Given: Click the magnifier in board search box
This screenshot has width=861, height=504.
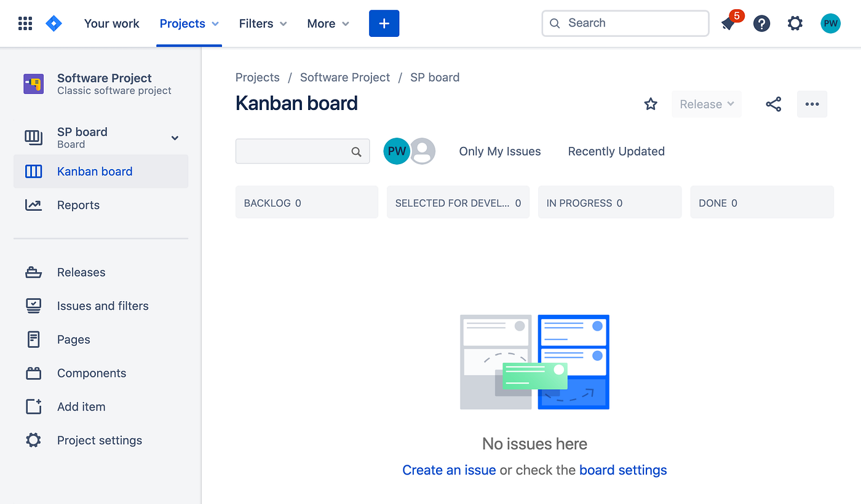Looking at the screenshot, I should (x=356, y=152).
